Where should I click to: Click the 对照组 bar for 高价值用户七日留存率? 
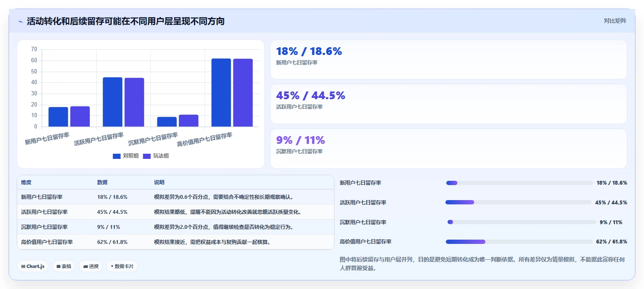pyautogui.click(x=221, y=92)
